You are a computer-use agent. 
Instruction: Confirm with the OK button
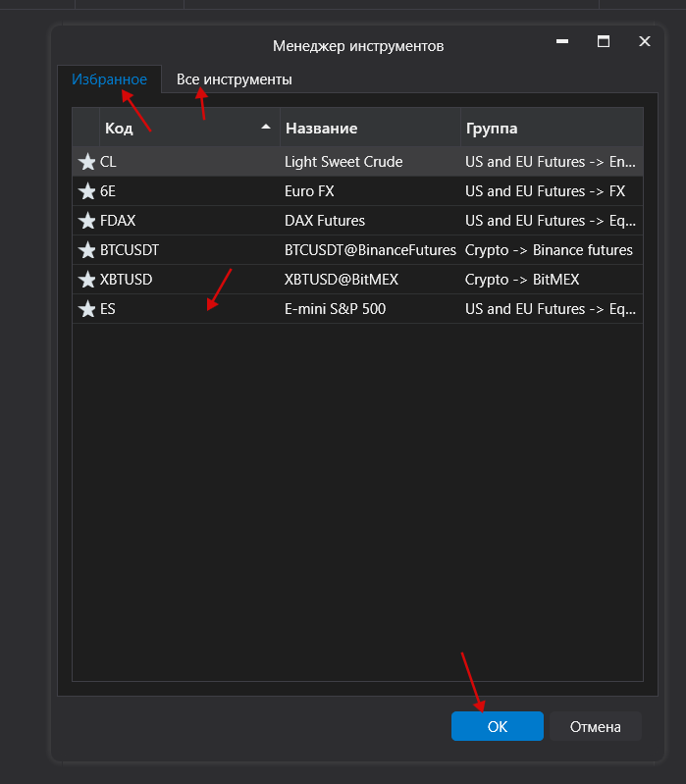tap(497, 726)
